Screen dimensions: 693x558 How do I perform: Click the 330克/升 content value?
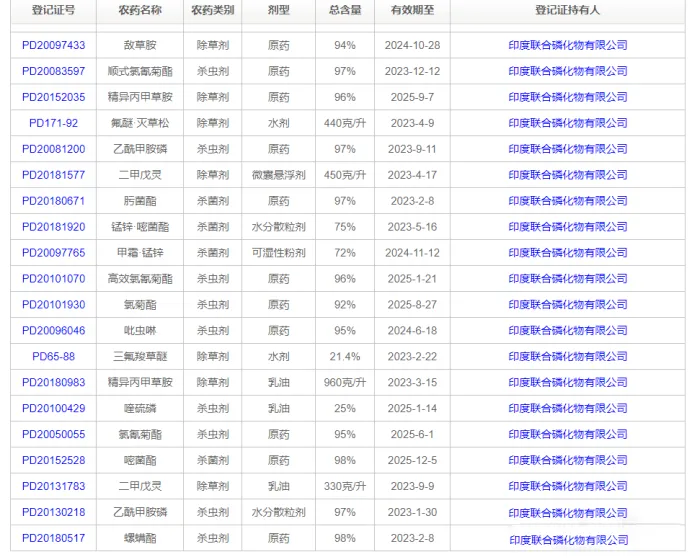point(345,486)
